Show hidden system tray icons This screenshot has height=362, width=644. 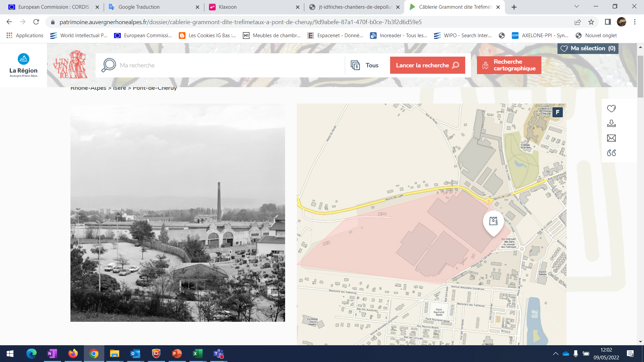[555, 354]
